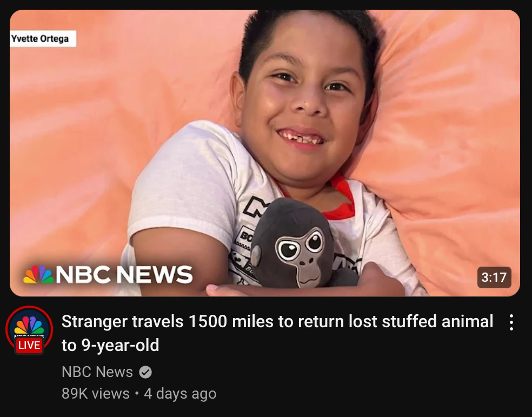
Task: Open the NBC News channel name link
Action: (x=97, y=372)
